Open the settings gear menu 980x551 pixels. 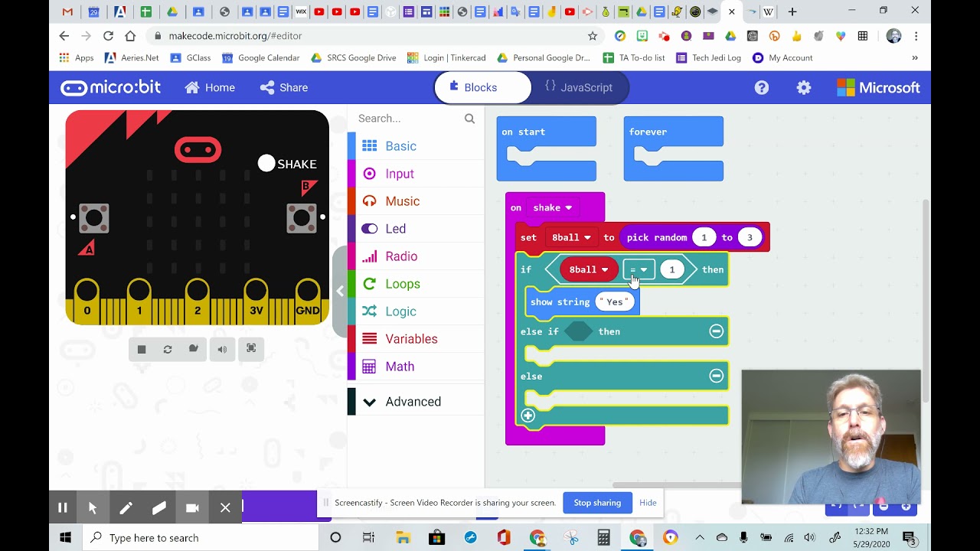[803, 87]
